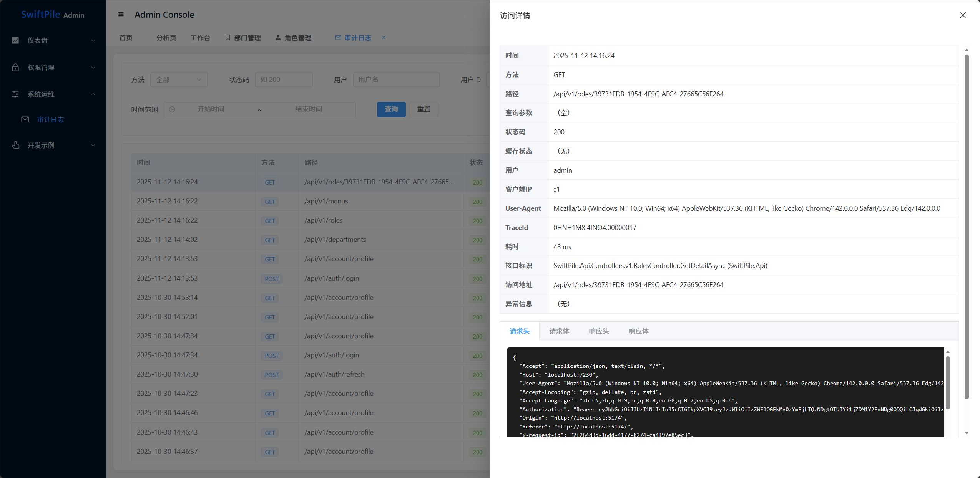Close the 访问详情 drawer with X icon
The height and width of the screenshot is (478, 980).
pyautogui.click(x=962, y=15)
